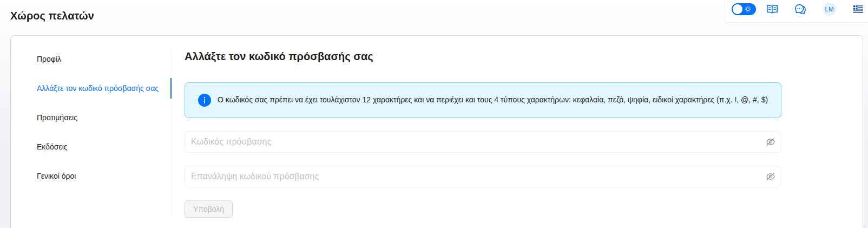Open the documentation book icon
This screenshot has height=228, width=868.
coord(772,9)
